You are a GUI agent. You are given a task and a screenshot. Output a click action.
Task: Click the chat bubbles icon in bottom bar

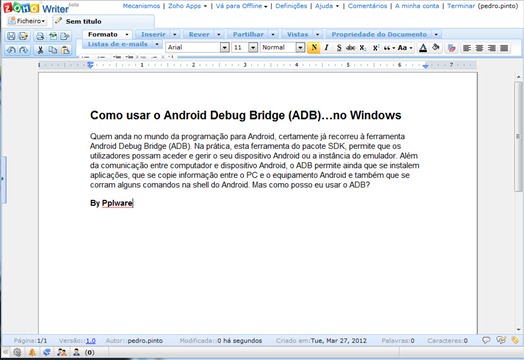(x=46, y=352)
